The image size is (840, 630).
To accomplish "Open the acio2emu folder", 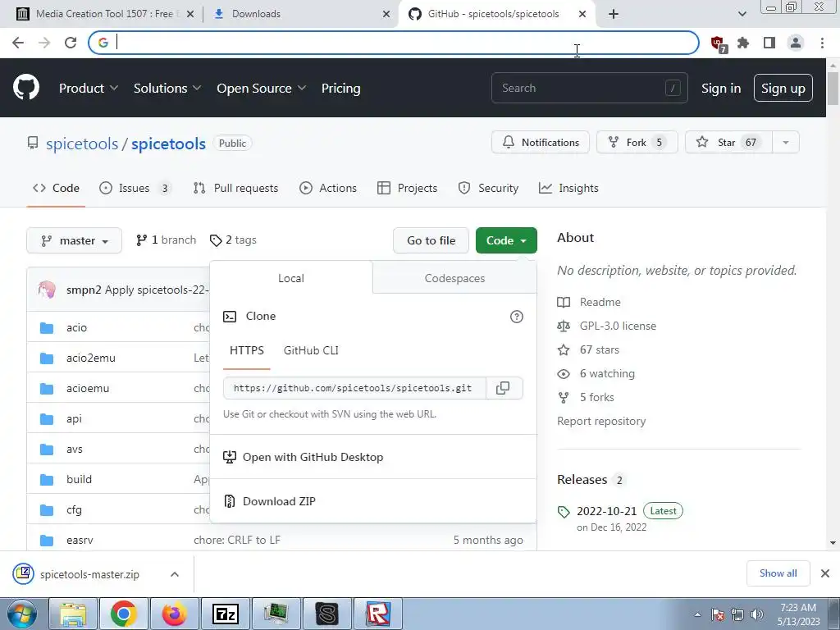I will [x=91, y=358].
